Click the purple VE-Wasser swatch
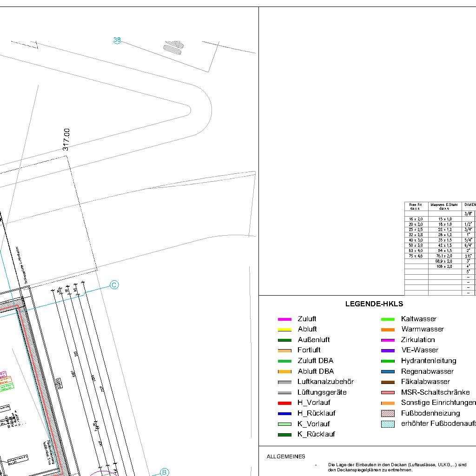The width and height of the screenshot is (476, 476). [x=388, y=350]
